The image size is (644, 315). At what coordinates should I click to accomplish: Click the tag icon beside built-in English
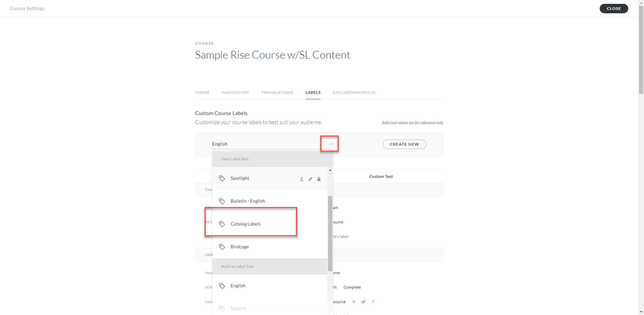222,286
